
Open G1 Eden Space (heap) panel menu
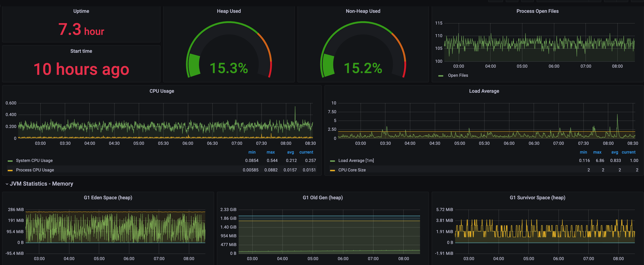pos(108,198)
